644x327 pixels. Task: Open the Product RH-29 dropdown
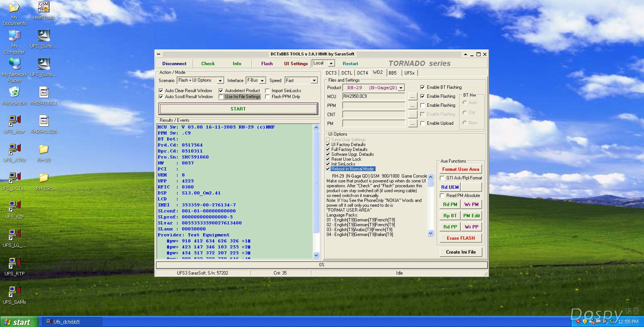coord(401,88)
